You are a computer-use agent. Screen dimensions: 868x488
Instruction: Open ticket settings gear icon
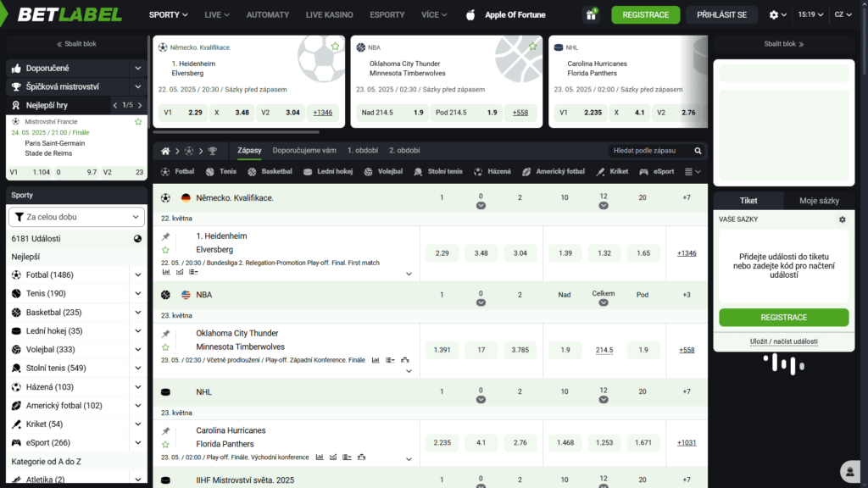coord(842,219)
